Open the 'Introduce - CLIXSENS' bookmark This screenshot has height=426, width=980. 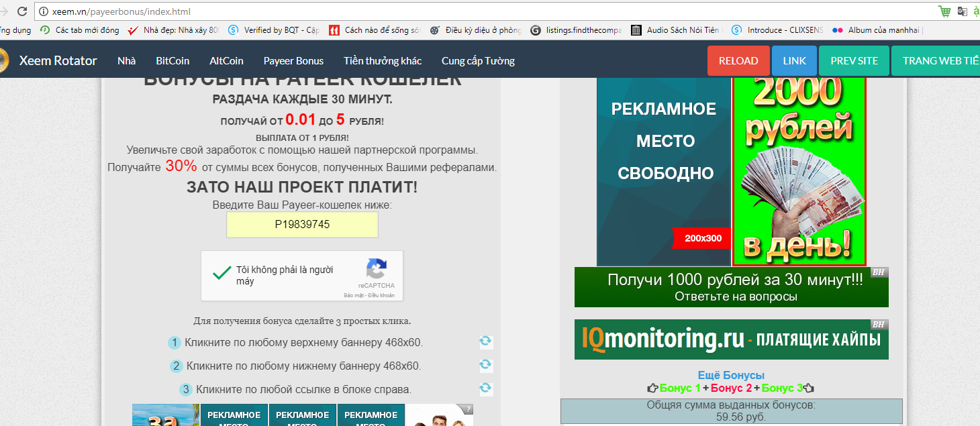(x=777, y=30)
